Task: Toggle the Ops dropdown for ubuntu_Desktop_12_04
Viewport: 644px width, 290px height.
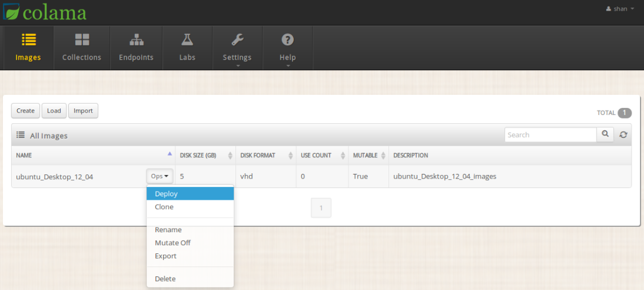Action: pos(160,176)
